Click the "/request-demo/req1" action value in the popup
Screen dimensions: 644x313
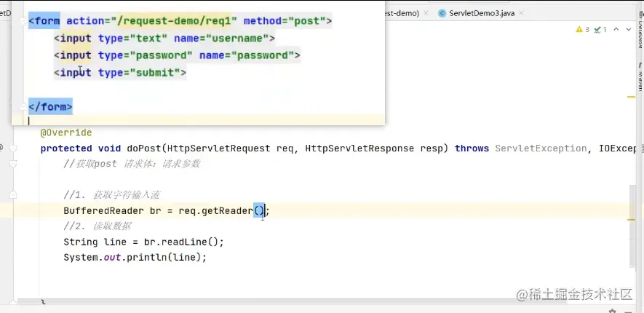pyautogui.click(x=174, y=21)
